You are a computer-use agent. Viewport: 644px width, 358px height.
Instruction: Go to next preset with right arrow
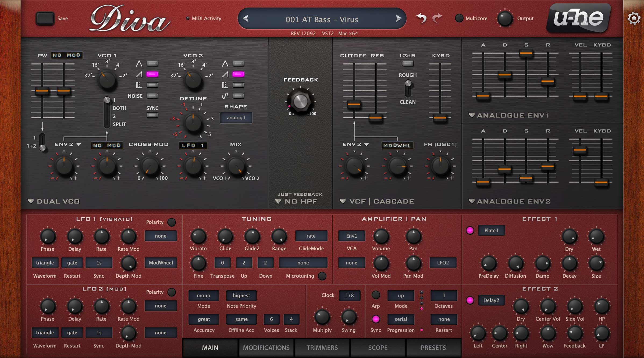pos(398,19)
